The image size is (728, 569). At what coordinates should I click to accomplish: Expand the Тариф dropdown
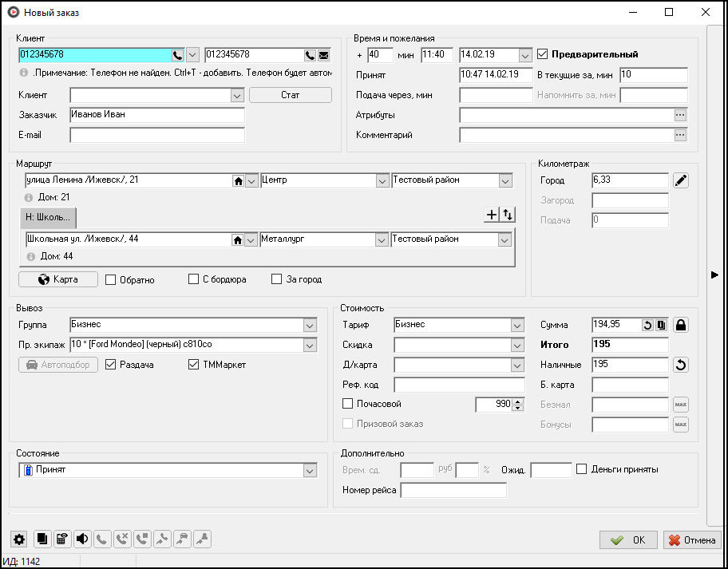pos(516,325)
